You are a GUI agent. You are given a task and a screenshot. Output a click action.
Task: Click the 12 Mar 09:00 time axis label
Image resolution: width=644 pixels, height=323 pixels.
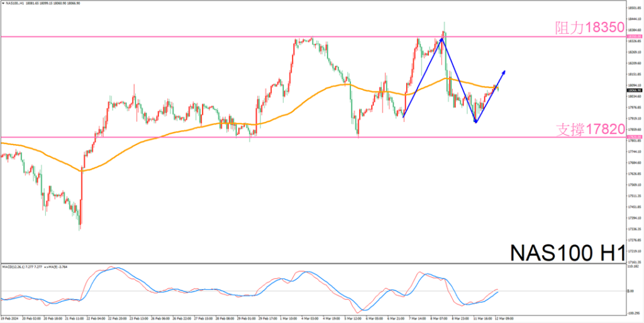click(503, 319)
